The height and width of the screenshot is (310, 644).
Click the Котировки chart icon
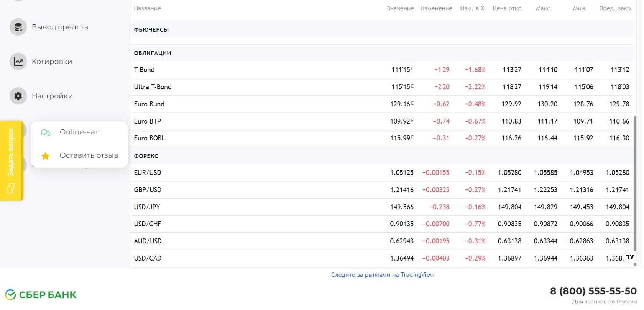[18, 62]
